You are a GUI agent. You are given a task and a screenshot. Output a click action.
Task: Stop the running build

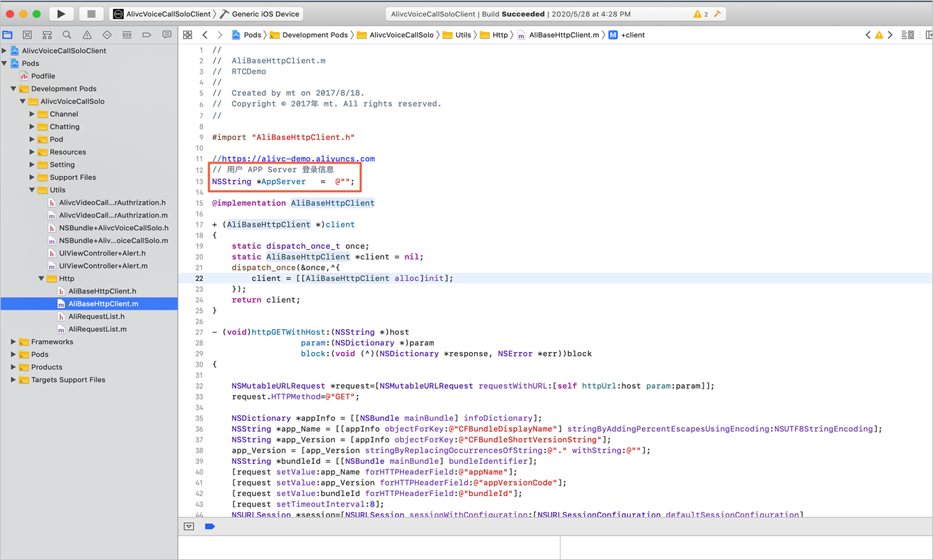click(91, 14)
